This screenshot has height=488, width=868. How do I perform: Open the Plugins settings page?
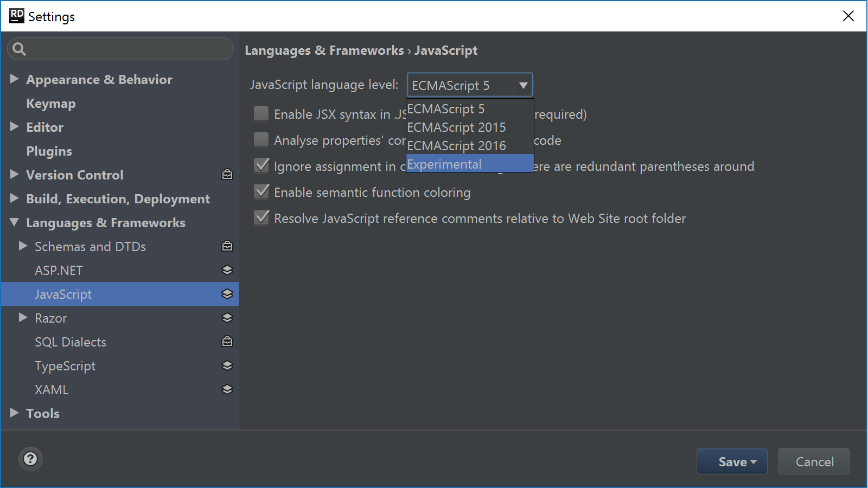tap(49, 151)
